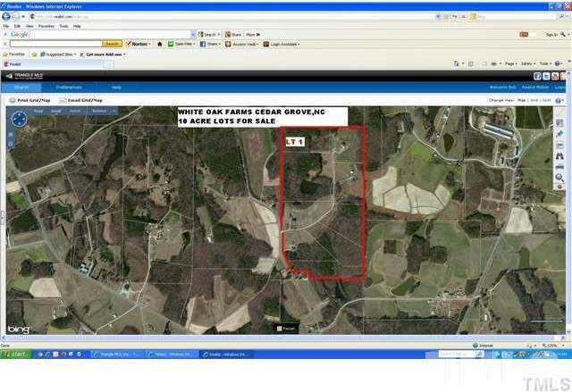Click the Google toolbar Share button
The width and height of the screenshot is (572, 392).
tap(233, 34)
